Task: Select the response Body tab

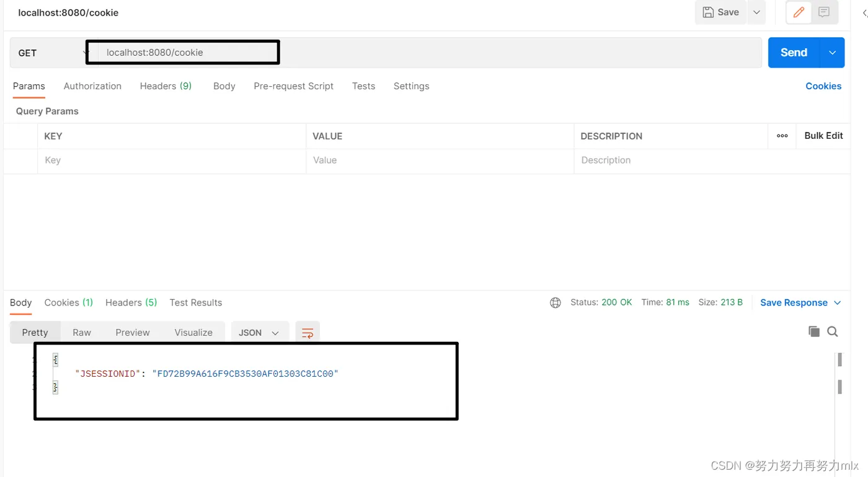Action: pos(20,302)
